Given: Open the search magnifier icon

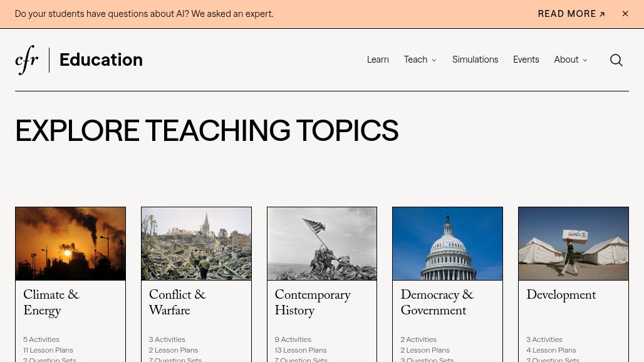Looking at the screenshot, I should pos(616,60).
